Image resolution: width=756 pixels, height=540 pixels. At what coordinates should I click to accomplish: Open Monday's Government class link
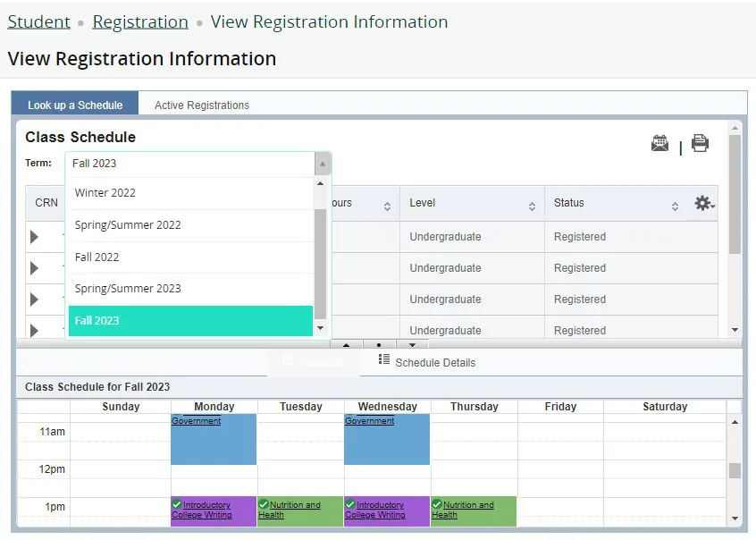click(x=197, y=421)
